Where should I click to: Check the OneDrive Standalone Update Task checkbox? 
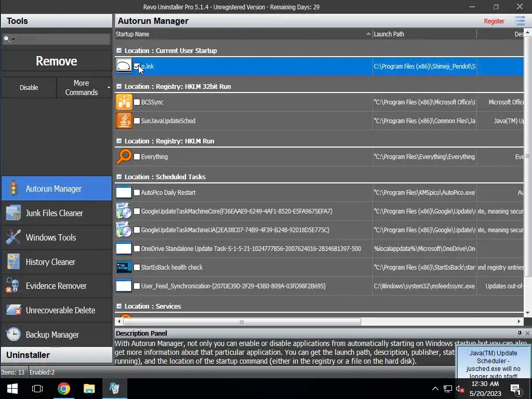tap(137, 249)
